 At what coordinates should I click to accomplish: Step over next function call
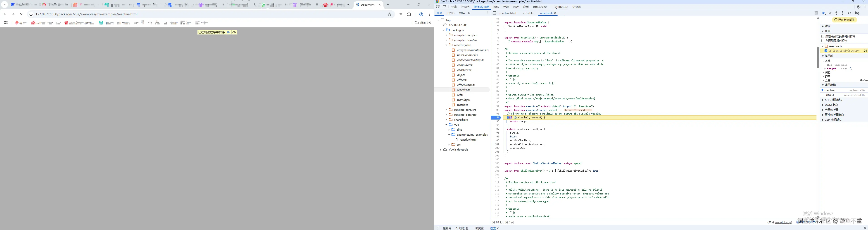[x=830, y=13]
